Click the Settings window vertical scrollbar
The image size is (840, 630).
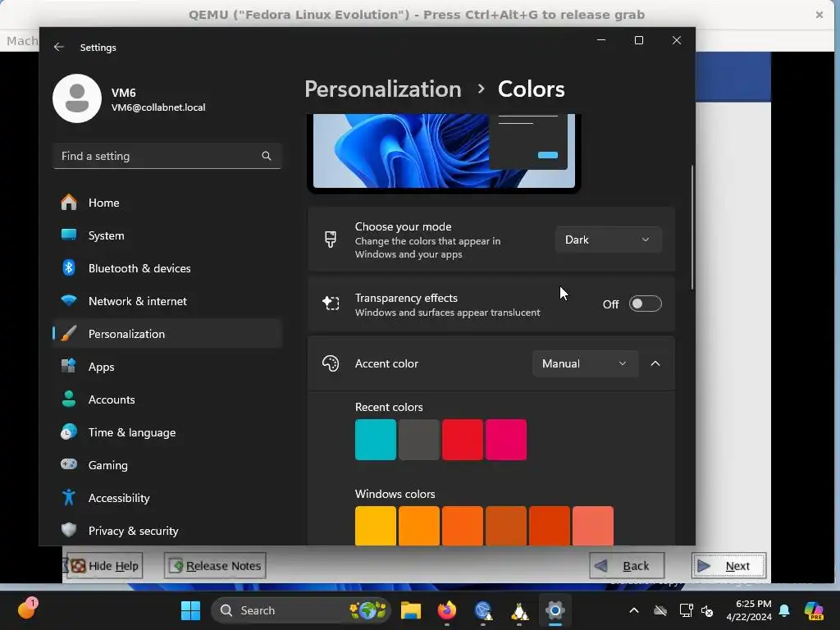692,228
